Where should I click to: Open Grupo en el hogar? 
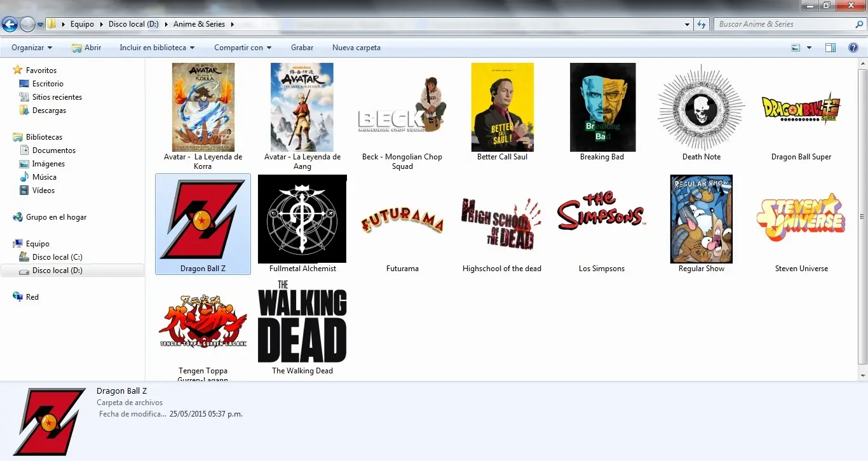click(56, 217)
